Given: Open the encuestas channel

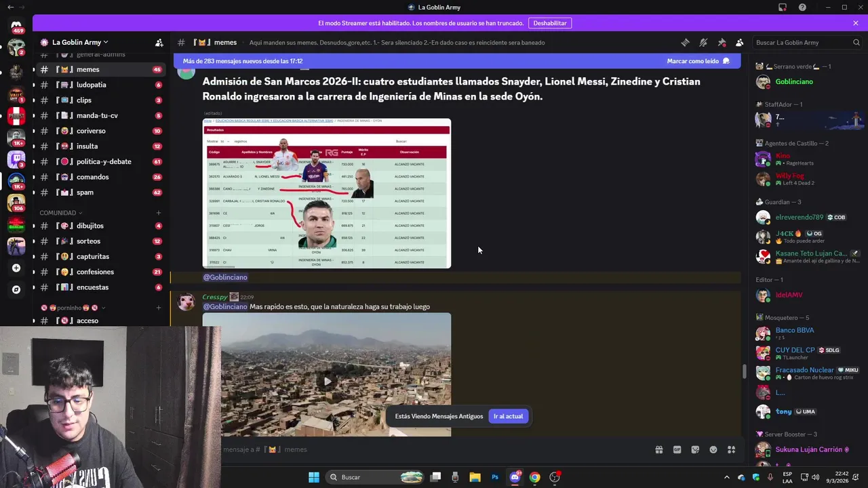Looking at the screenshot, I should pyautogui.click(x=100, y=287).
